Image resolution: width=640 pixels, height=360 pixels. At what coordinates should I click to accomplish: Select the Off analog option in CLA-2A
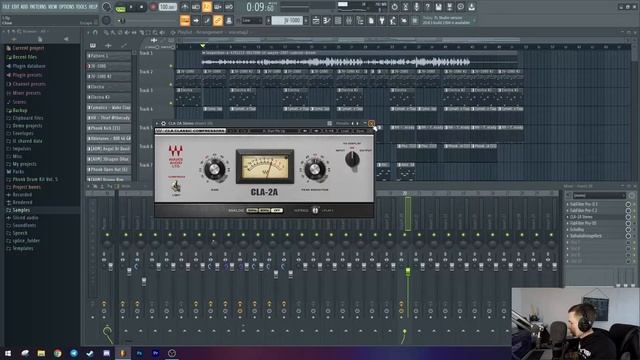pyautogui.click(x=277, y=211)
